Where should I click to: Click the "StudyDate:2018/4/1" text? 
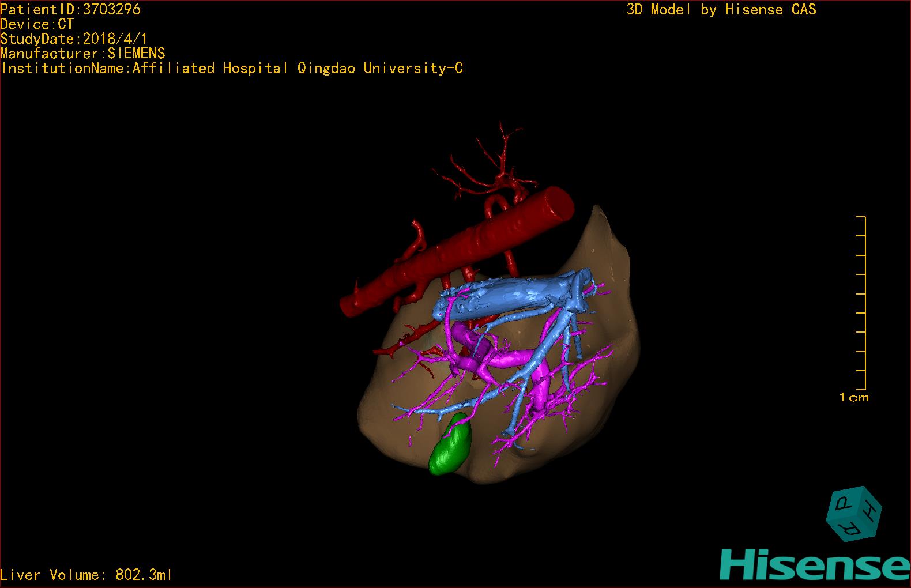pos(74,39)
